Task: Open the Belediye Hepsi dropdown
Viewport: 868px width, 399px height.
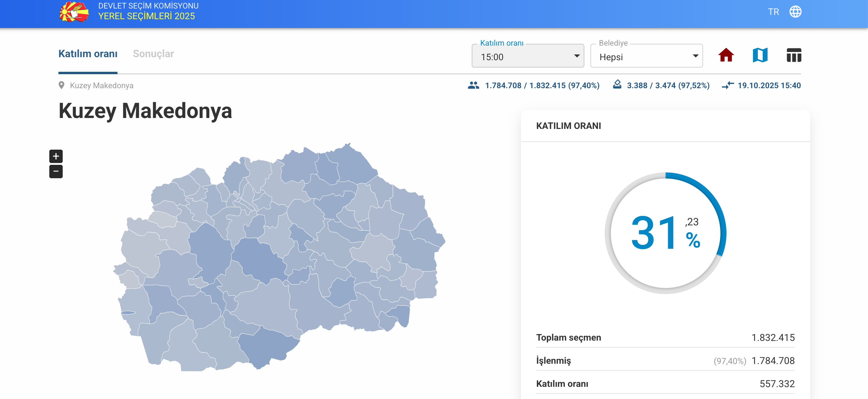Action: click(x=646, y=56)
